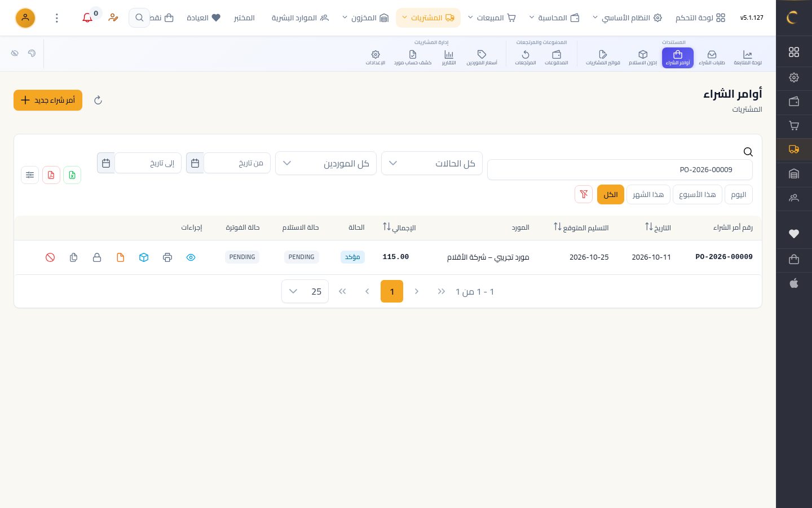Open النظام الأساسي core system menu
The width and height of the screenshot is (812, 508).
click(x=626, y=18)
